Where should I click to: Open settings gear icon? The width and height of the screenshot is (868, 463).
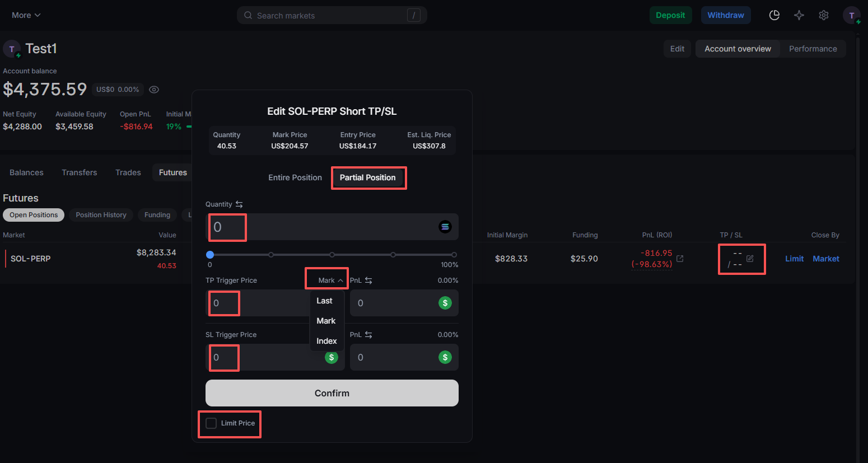[x=824, y=15]
